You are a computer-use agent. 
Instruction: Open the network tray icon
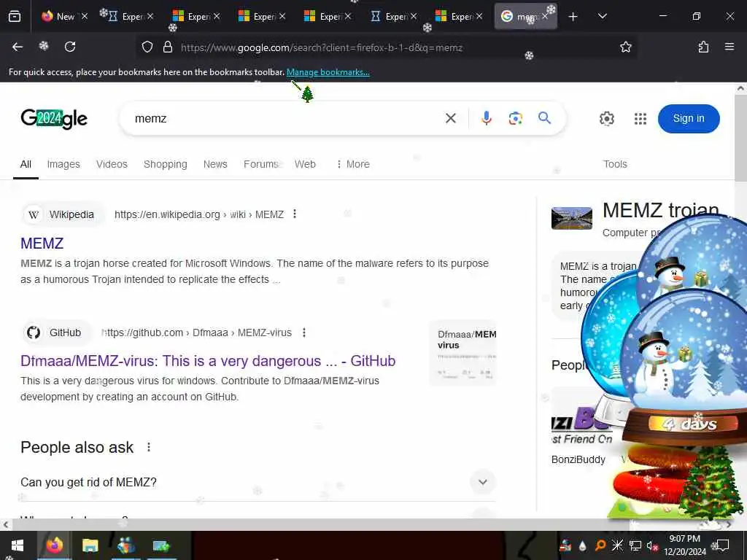pos(635,545)
